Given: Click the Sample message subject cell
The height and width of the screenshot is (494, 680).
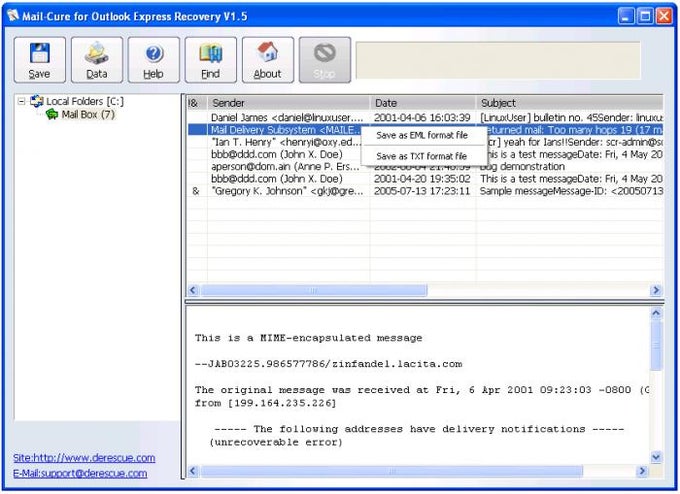Looking at the screenshot, I should [571, 191].
